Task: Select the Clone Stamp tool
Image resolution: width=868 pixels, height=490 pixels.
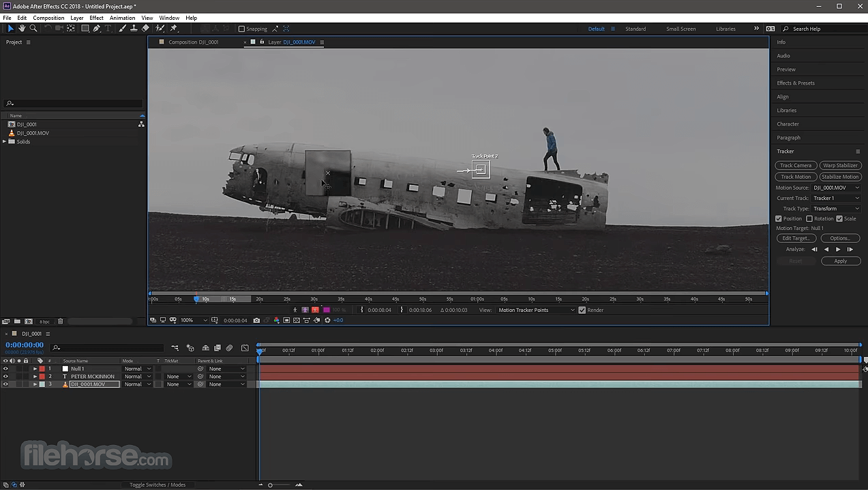Action: [134, 29]
